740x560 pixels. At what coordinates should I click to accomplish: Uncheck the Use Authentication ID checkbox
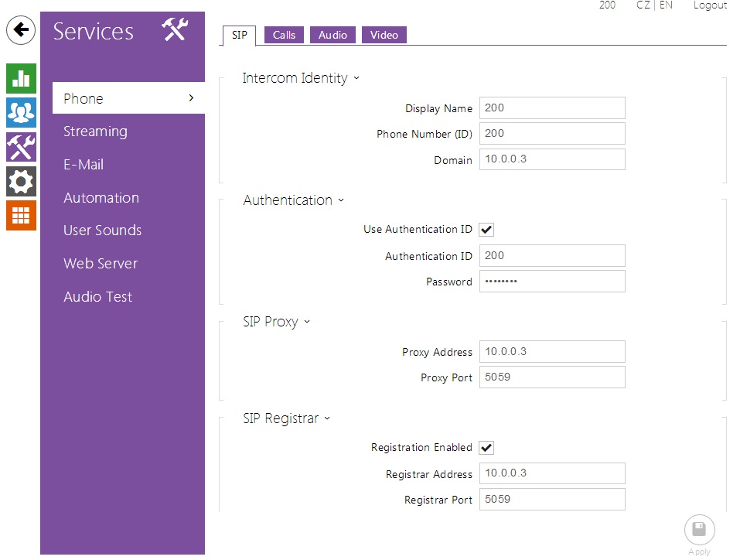coord(486,230)
